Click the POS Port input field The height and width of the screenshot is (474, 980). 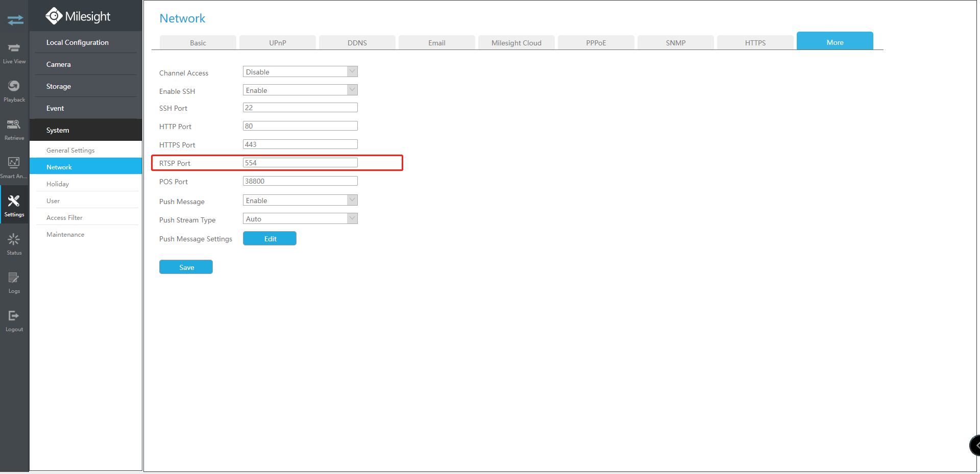click(x=300, y=181)
